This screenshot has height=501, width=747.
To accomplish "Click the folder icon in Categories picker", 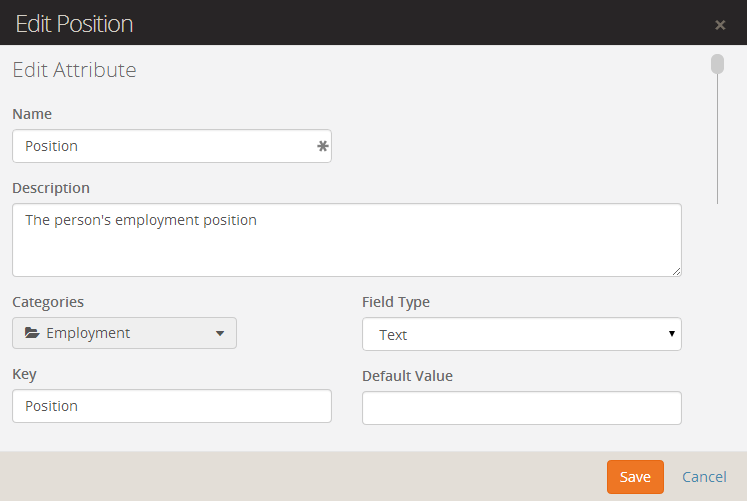I will 32,333.
